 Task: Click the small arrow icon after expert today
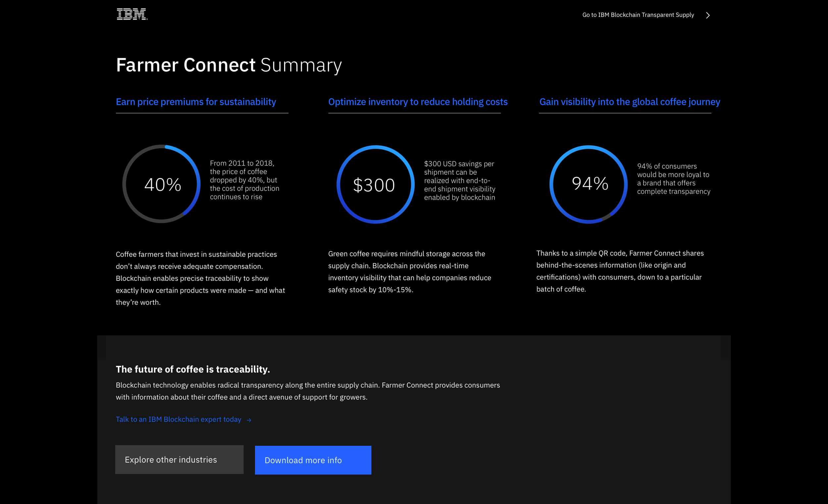[x=249, y=420]
